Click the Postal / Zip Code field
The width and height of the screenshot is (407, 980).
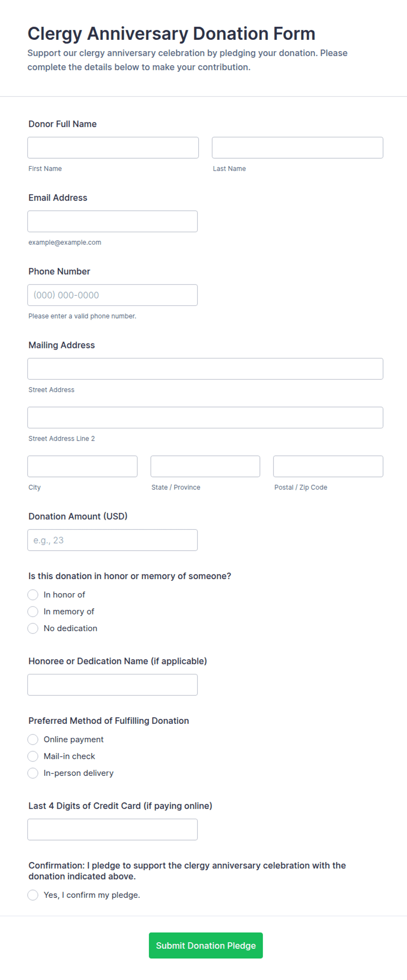327,466
